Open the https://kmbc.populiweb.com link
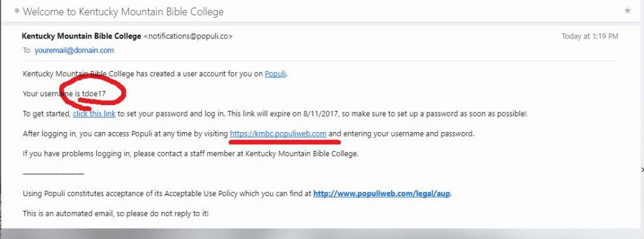The width and height of the screenshot is (644, 239). [x=279, y=133]
